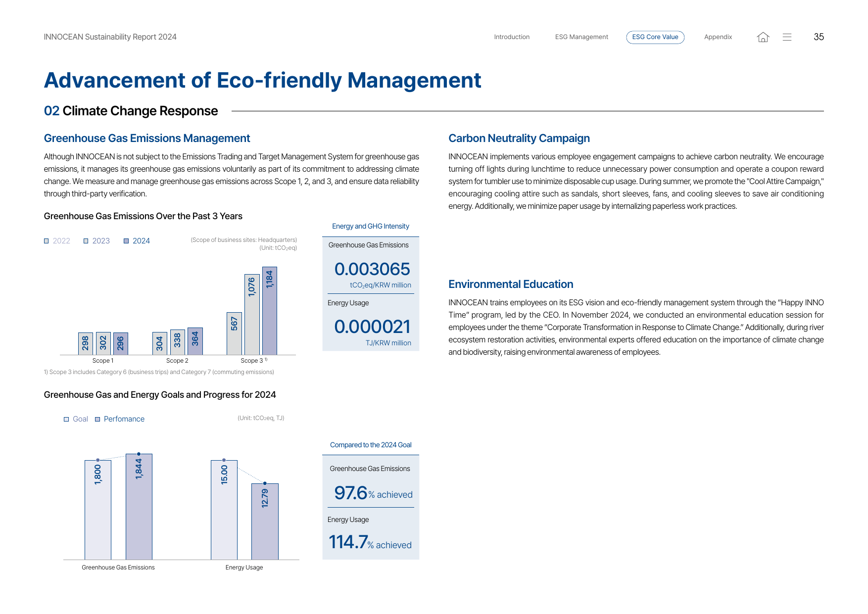This screenshot has height=614, width=868.
Task: Click the Perfomance legend swatch
Action: coord(97,419)
